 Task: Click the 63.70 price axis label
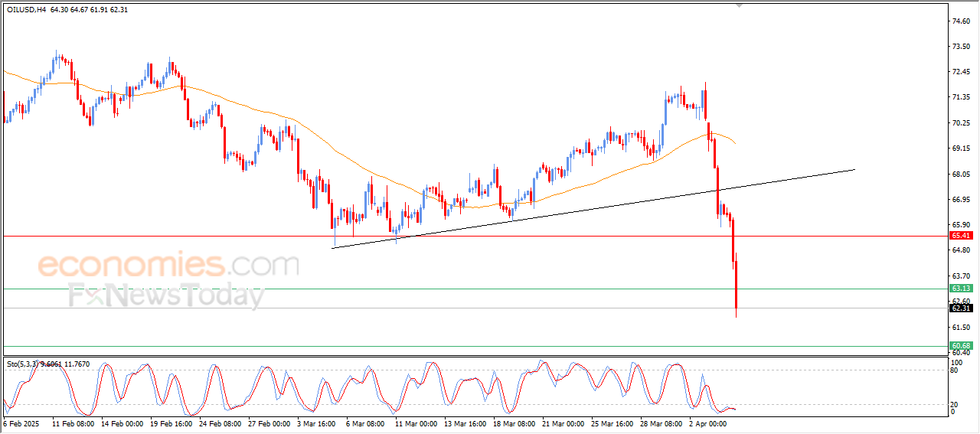click(960, 276)
